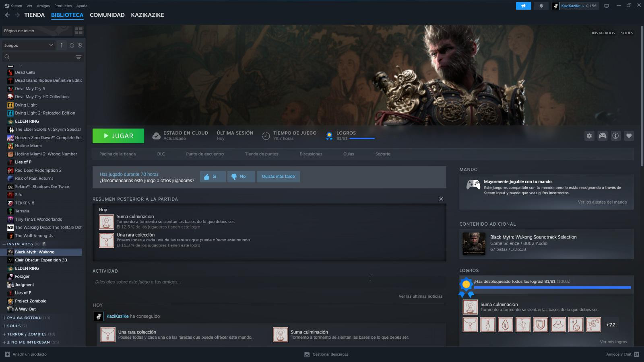Open Ver mis logros link
The image size is (644, 362).
pos(613,342)
